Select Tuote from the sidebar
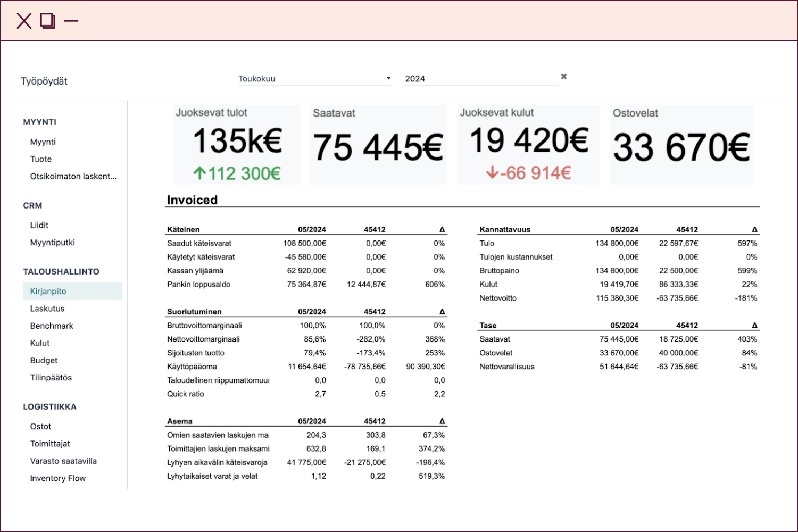The height and width of the screenshot is (532, 798). point(41,159)
